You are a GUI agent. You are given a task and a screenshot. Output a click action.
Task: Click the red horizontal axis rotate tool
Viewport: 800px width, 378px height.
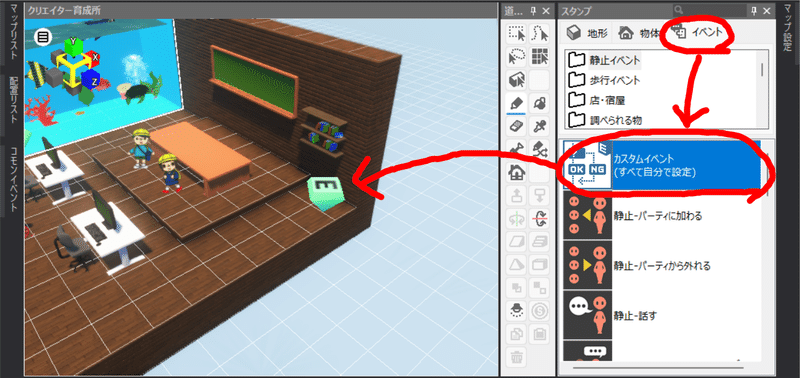coord(539,219)
